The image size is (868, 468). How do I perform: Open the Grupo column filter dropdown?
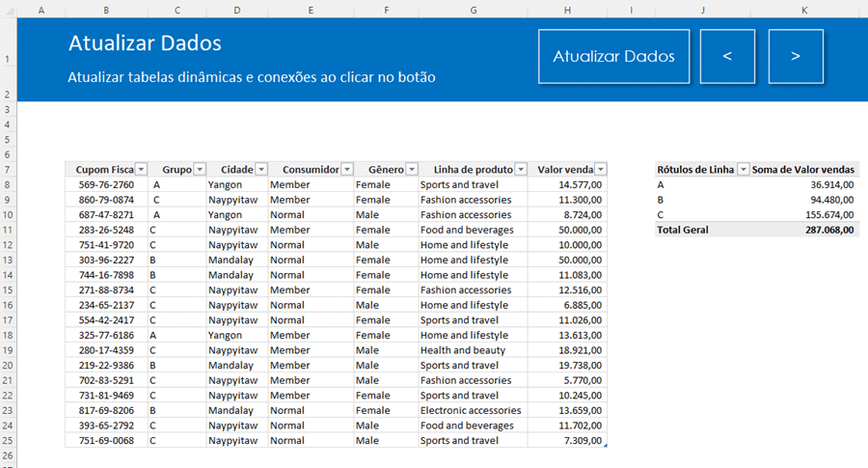click(200, 169)
